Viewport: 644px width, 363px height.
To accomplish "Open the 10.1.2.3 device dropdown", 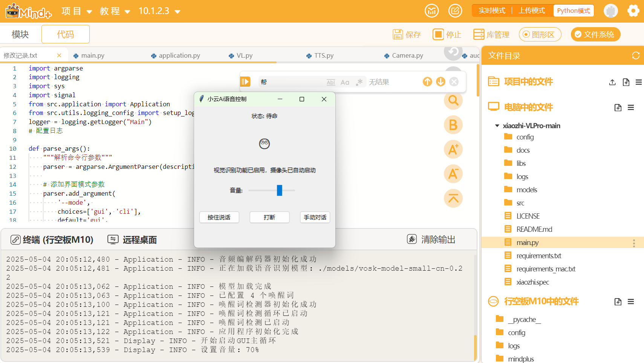I will 159,11.
